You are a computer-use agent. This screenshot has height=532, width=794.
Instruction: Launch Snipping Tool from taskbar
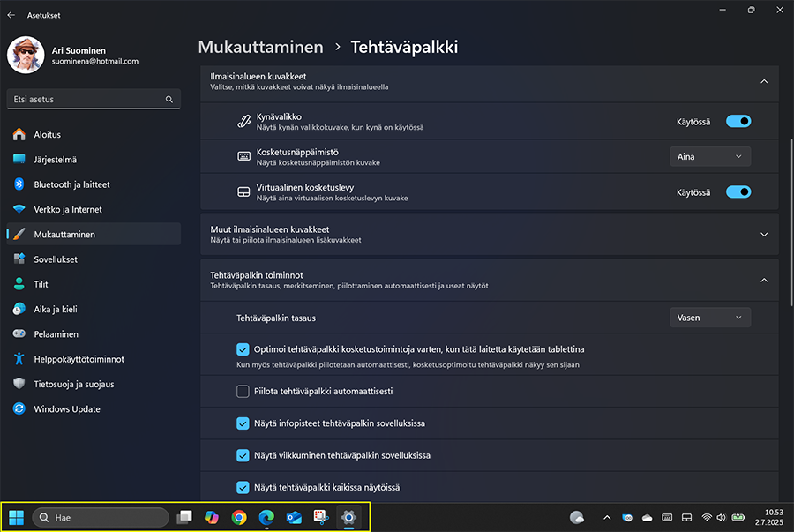click(321, 517)
